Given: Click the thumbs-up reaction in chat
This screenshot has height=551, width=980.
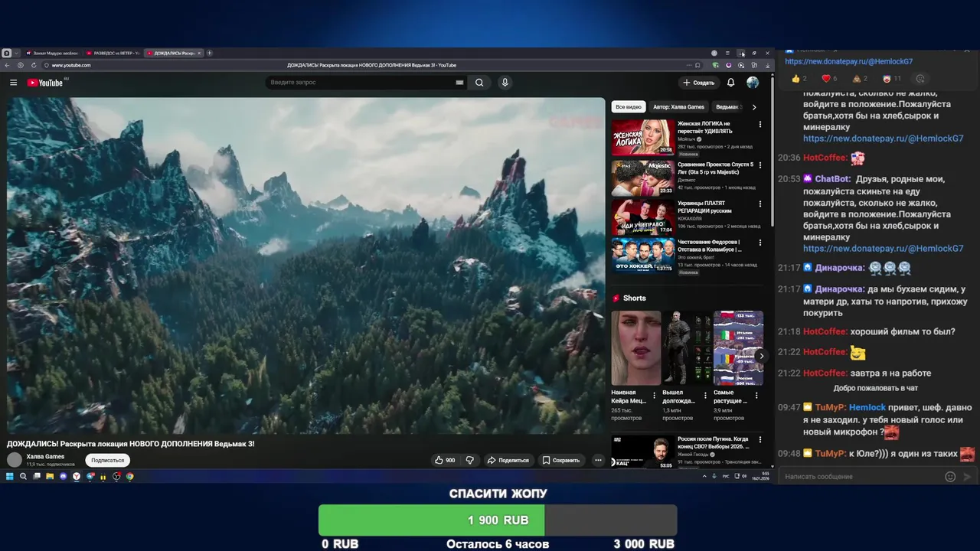Looking at the screenshot, I should (x=799, y=79).
